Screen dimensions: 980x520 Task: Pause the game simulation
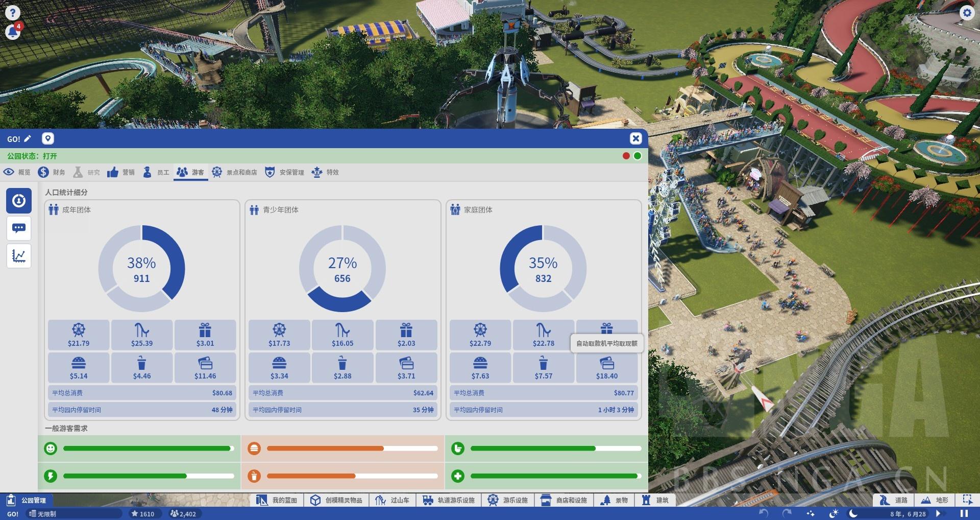click(x=964, y=513)
